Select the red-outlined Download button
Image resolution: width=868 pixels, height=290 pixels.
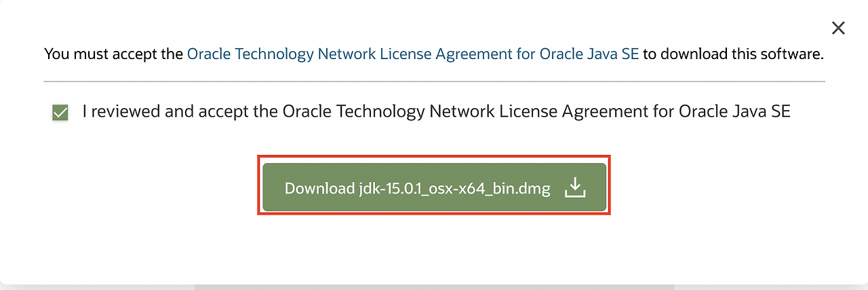tap(434, 187)
